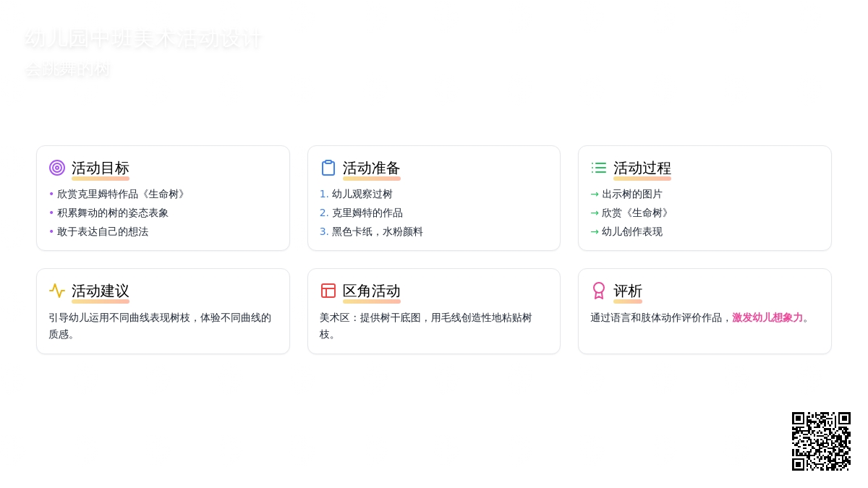Click the arrow item 出示树的图片
This screenshot has width=868, height=488.
click(x=631, y=194)
